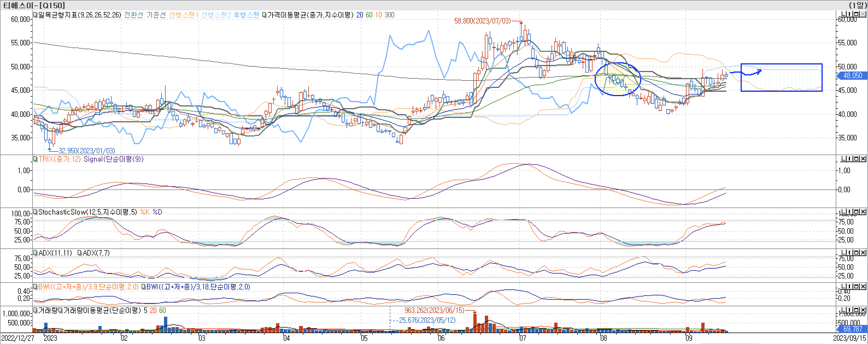The height and width of the screenshot is (344, 868).
Task: Maximize the BWI pane using square icon
Action: 856,286
